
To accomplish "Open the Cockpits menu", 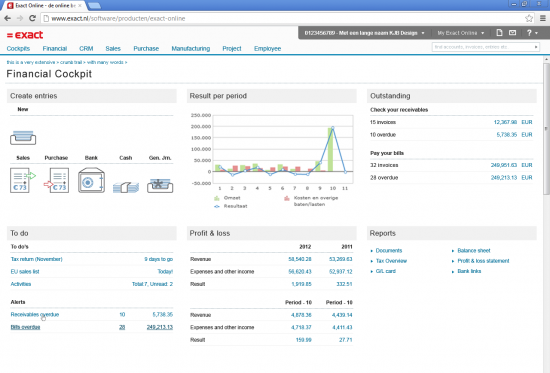I will pyautogui.click(x=18, y=48).
